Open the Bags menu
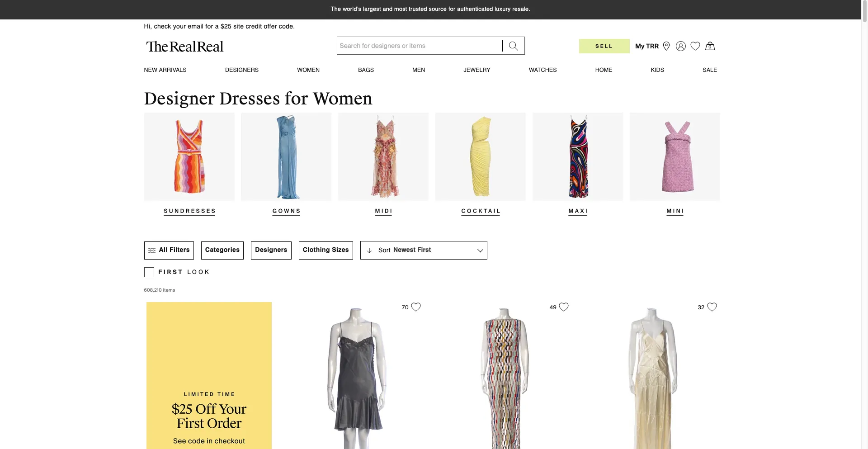Viewport: 868px width, 449px height. tap(366, 70)
